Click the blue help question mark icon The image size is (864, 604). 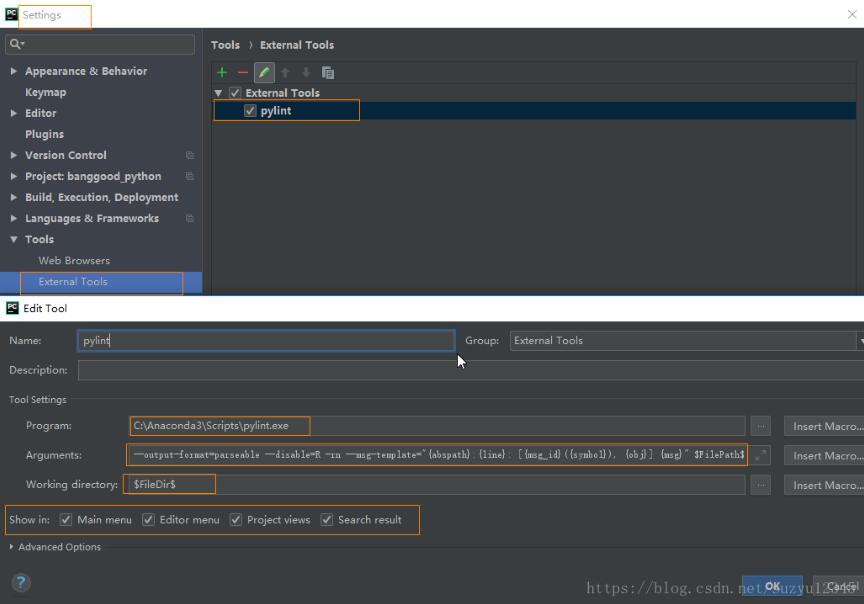(21, 582)
